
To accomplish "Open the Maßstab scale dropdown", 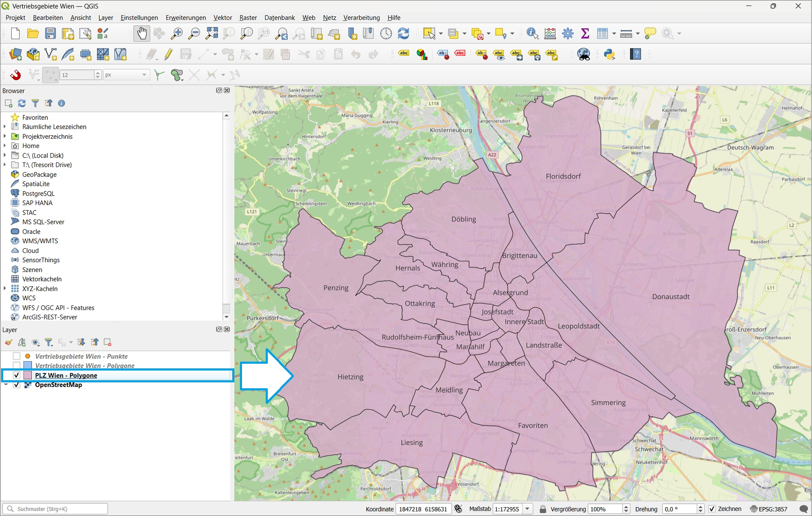I will pos(527,509).
